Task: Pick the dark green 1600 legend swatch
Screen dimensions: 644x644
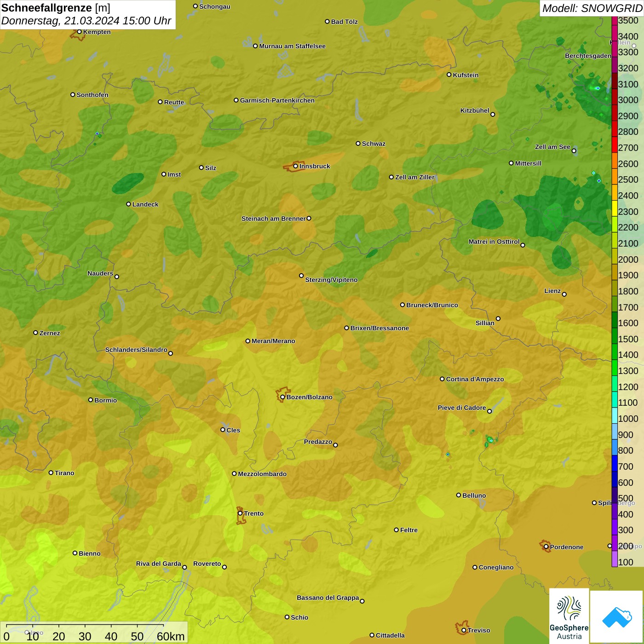Action: point(615,320)
